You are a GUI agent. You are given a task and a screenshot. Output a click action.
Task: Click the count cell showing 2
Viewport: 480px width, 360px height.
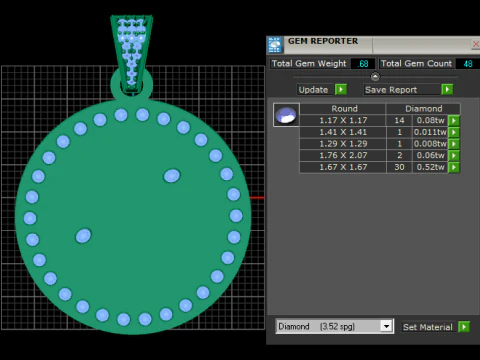coord(399,155)
